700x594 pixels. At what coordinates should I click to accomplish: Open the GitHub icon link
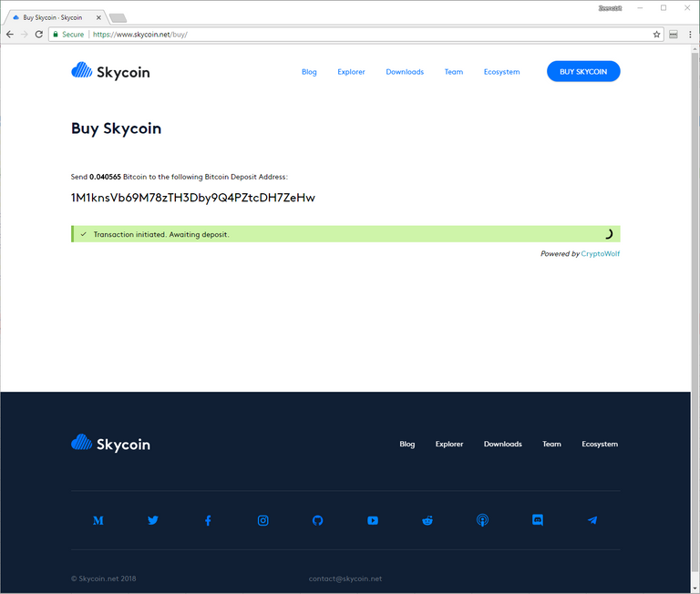(317, 520)
